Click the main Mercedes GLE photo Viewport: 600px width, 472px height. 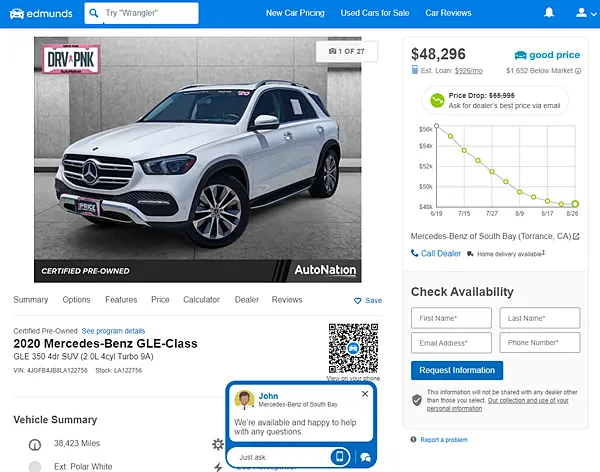(x=197, y=159)
